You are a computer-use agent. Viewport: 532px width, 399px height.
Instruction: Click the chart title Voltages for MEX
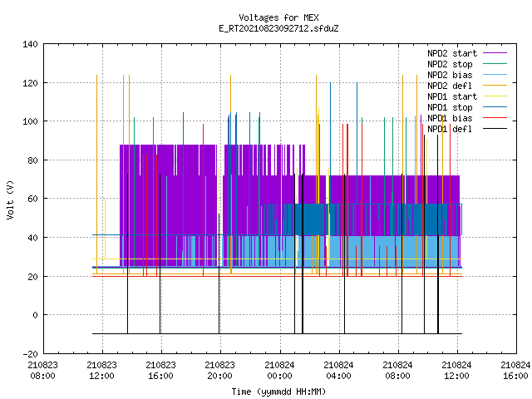click(x=278, y=17)
